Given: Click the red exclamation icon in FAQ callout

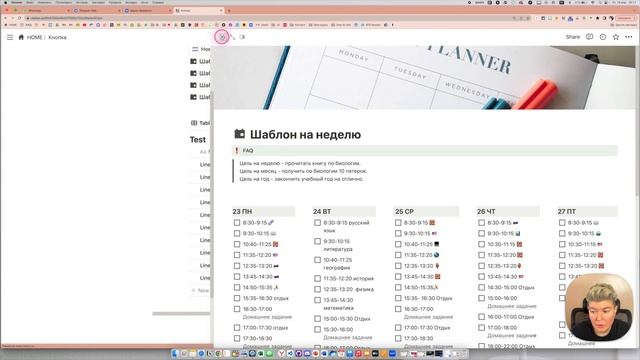Looking at the screenshot, I should point(237,151).
